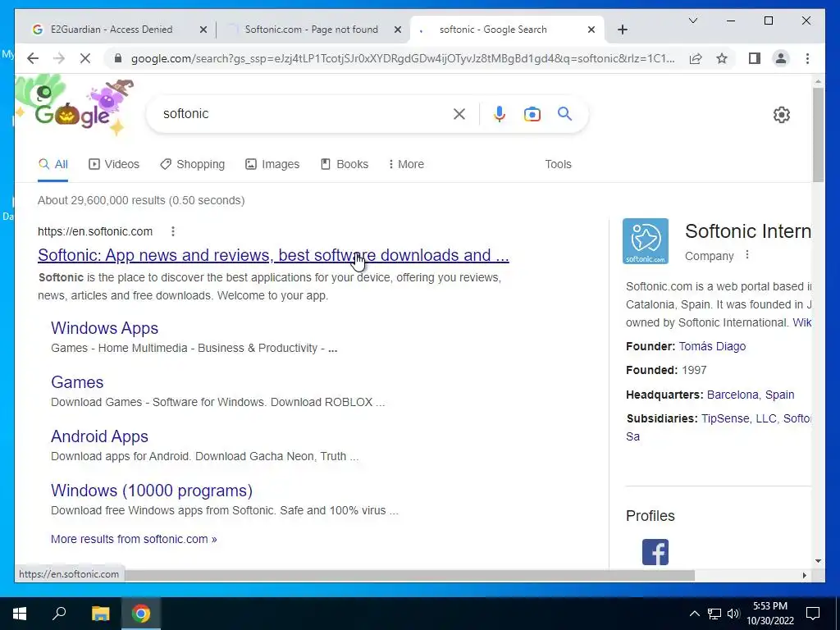Click inside the softonic search field

pos(303,113)
